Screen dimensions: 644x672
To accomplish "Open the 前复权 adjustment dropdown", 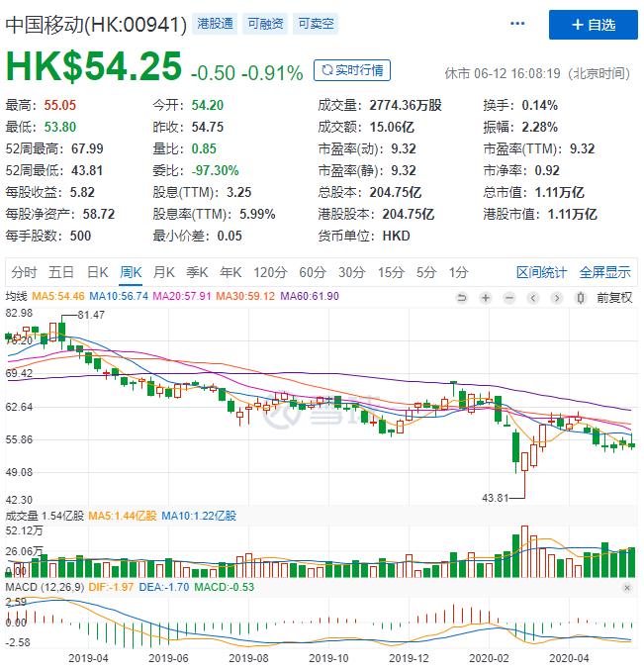I will (614, 298).
